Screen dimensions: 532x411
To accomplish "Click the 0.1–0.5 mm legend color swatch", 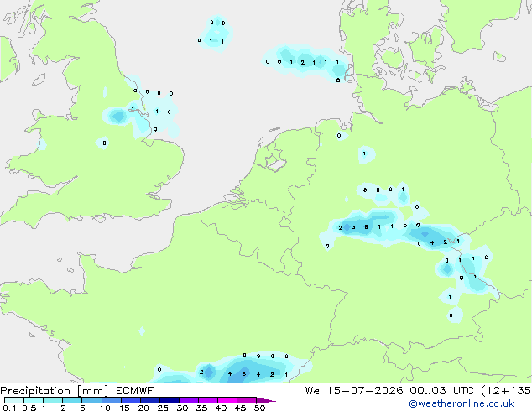I will click(x=14, y=400).
